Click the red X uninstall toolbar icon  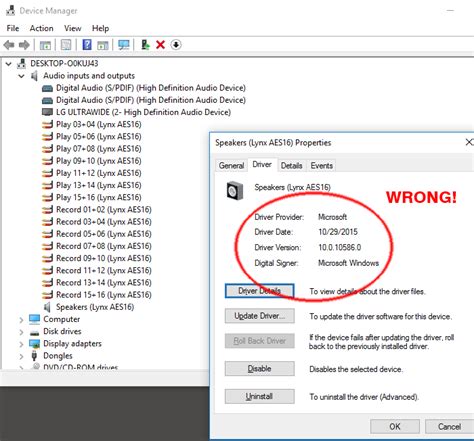pos(160,45)
